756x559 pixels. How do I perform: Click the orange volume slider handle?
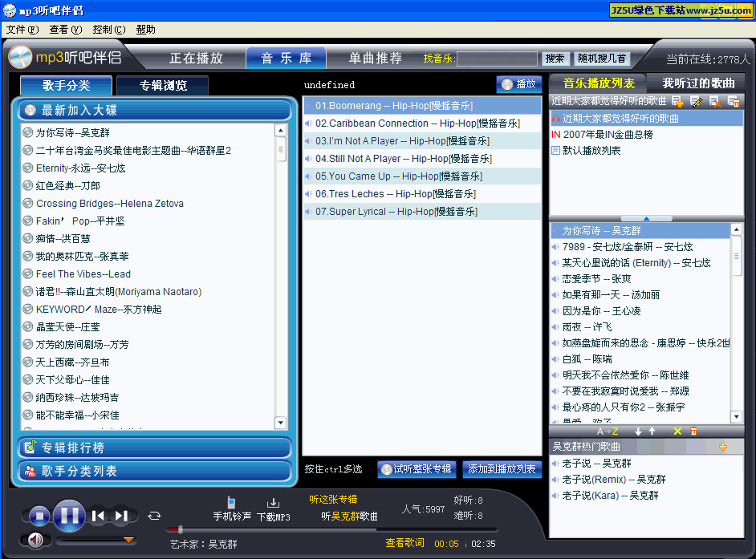[x=128, y=540]
